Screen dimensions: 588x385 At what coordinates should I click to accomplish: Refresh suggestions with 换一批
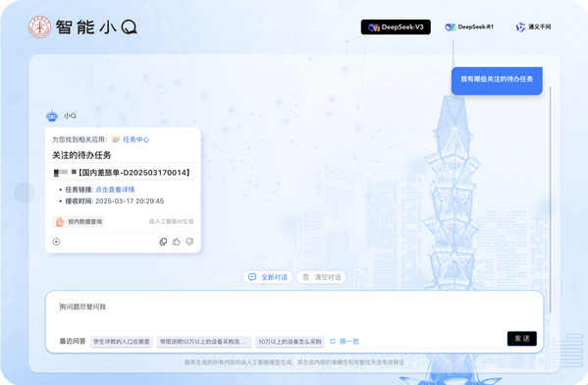pyautogui.click(x=345, y=342)
